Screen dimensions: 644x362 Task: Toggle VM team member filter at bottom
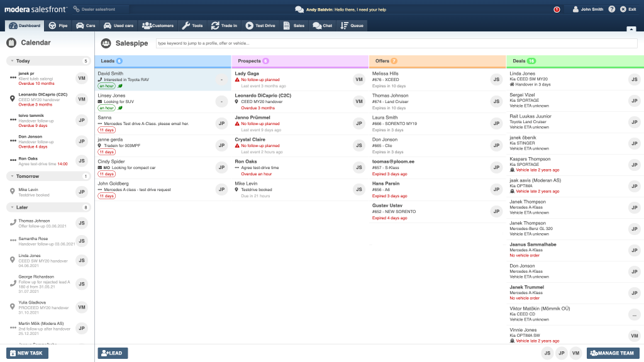[575, 353]
